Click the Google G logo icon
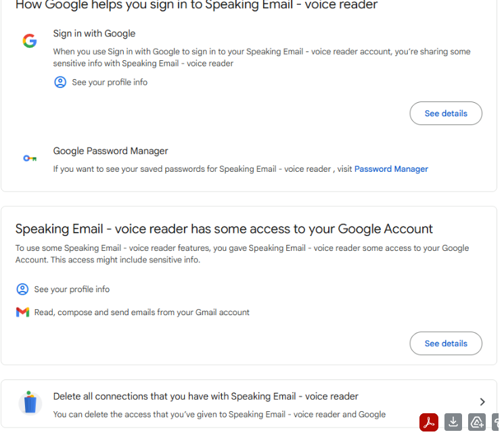This screenshot has height=443, width=504. coord(30,41)
